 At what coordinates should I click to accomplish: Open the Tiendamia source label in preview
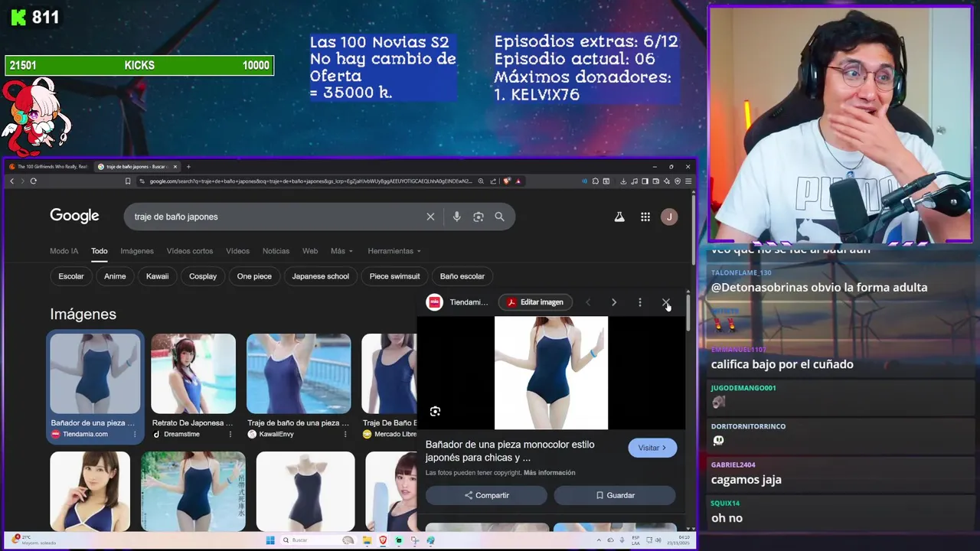click(458, 302)
